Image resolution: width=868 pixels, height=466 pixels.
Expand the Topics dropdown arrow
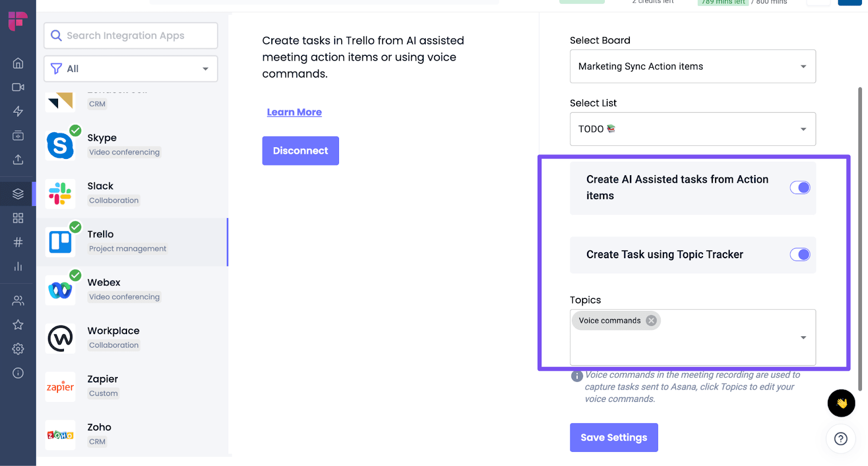(803, 337)
